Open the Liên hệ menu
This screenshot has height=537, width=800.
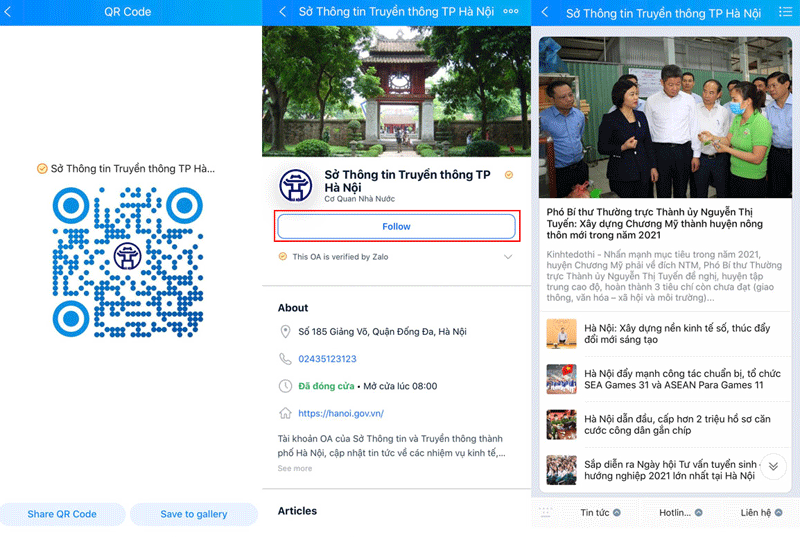tap(761, 513)
